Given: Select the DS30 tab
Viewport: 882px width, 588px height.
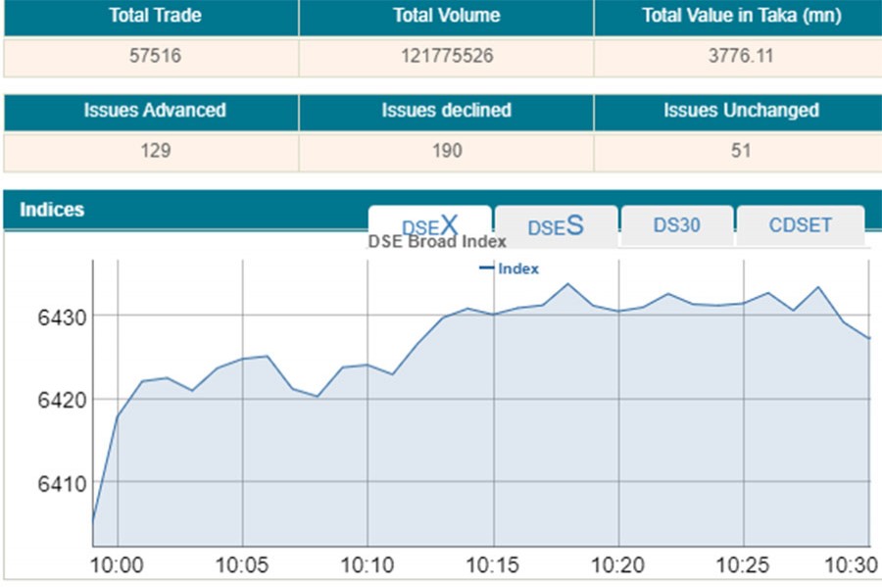Looking at the screenshot, I should [676, 225].
